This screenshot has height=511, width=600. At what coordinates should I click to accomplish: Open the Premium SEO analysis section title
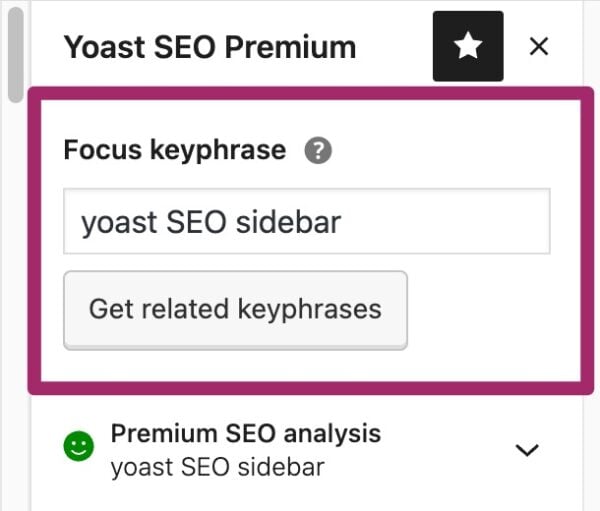pos(245,433)
